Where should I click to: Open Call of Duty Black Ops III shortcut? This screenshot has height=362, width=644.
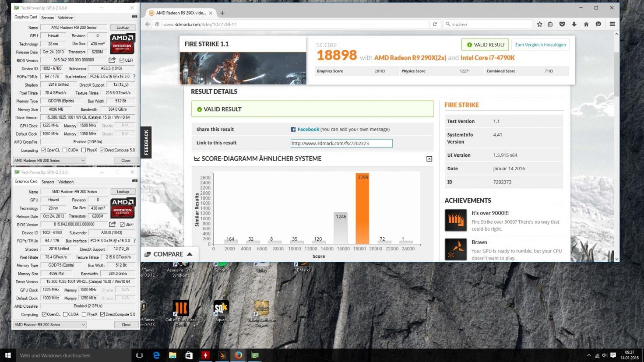(181, 313)
